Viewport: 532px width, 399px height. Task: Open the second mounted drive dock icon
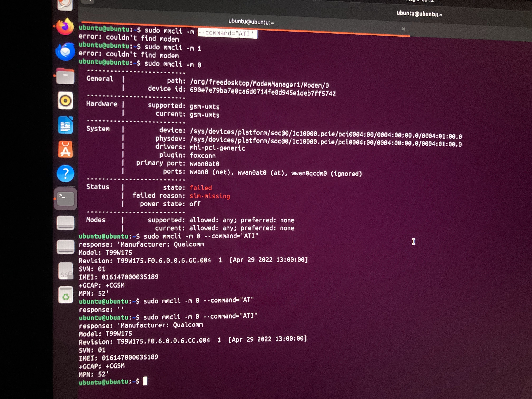click(65, 247)
